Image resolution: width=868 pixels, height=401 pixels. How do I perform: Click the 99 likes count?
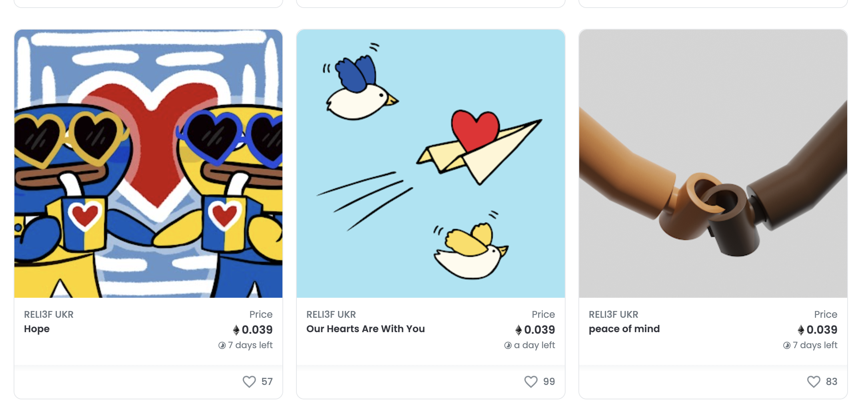coord(549,382)
